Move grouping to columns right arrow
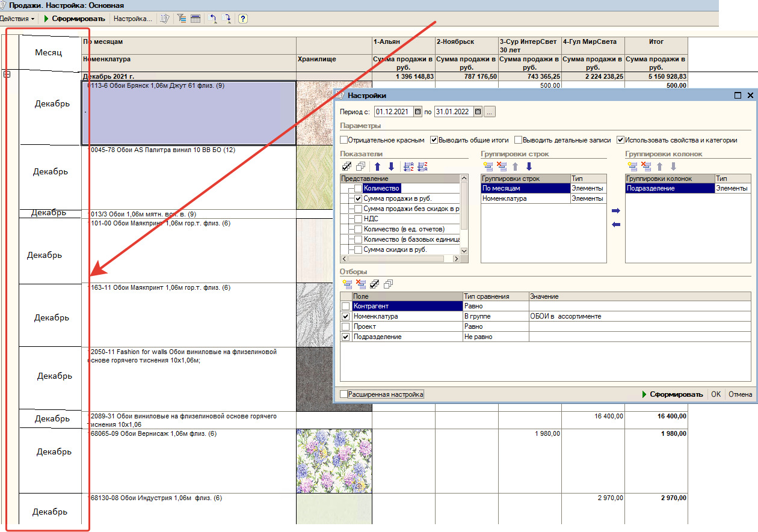The image size is (758, 532). coord(615,211)
